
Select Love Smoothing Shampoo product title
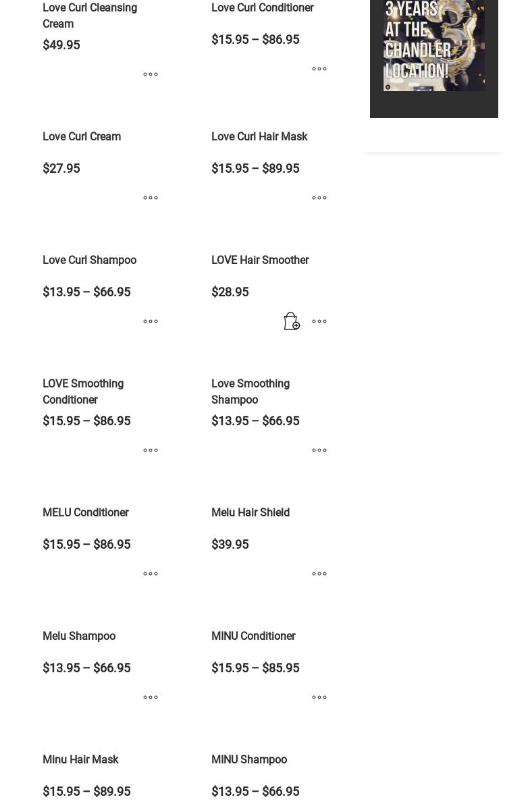click(x=250, y=391)
